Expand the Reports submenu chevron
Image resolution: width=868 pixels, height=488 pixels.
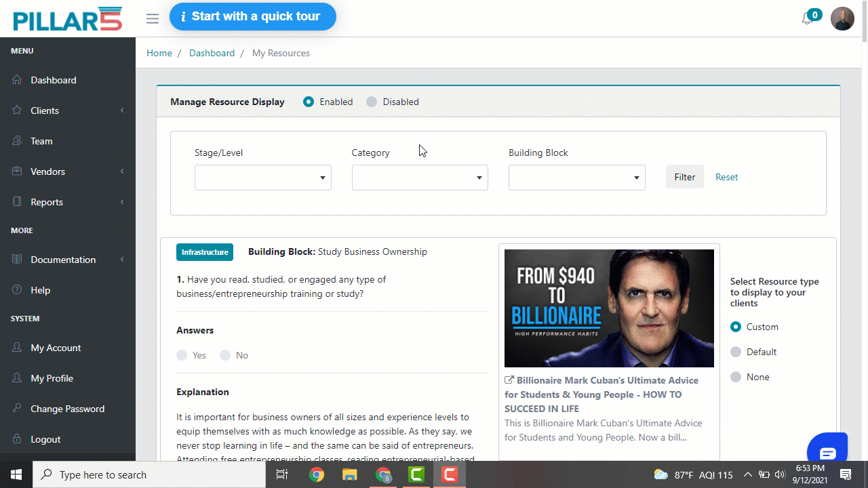[122, 202]
